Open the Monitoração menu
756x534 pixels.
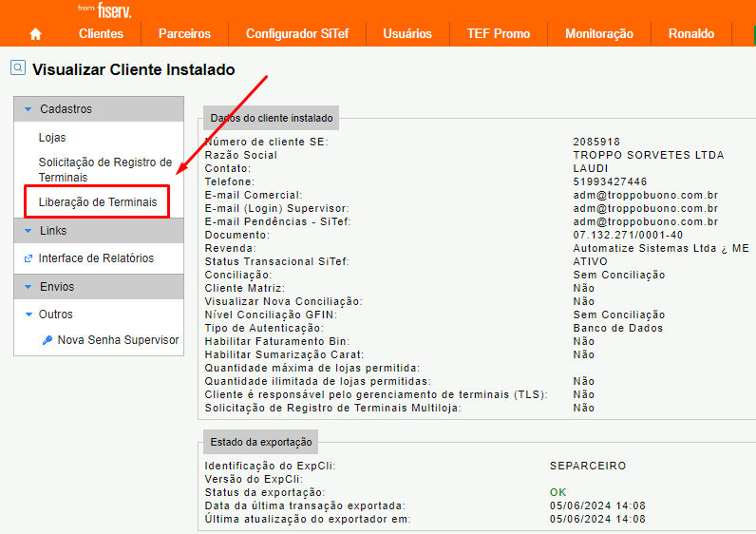coord(599,34)
